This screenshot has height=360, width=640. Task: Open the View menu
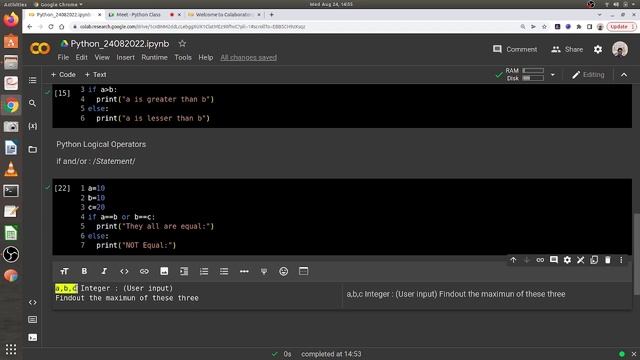(x=102, y=58)
